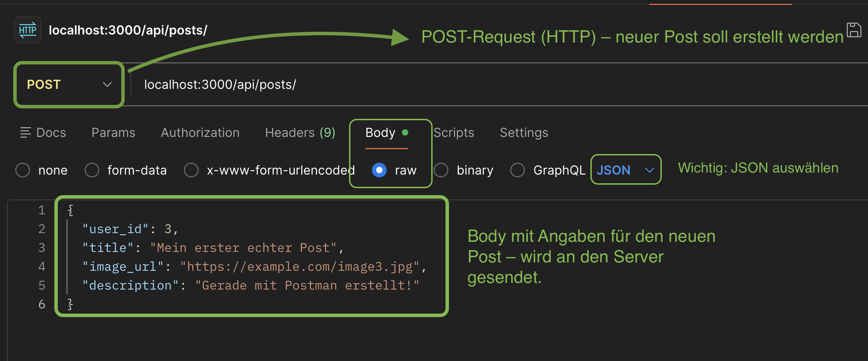Open the Authorization tab
Viewport: 868px width, 361px height.
point(200,133)
